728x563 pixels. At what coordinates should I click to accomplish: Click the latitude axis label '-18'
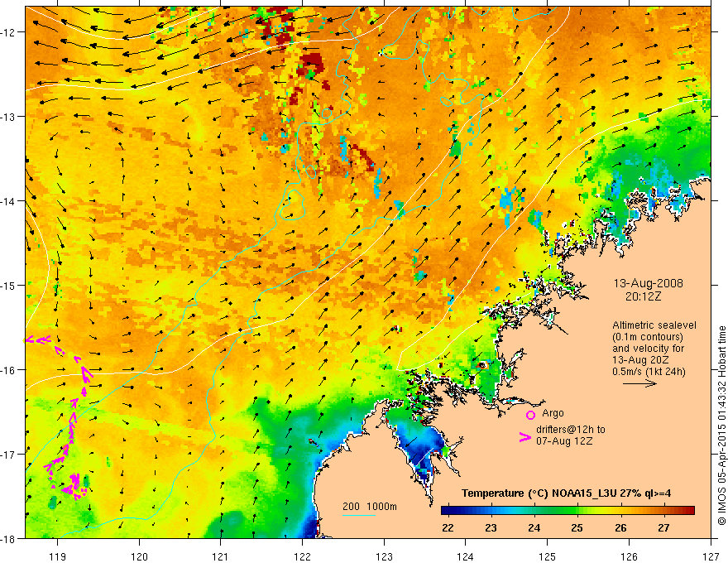[x=9, y=538]
